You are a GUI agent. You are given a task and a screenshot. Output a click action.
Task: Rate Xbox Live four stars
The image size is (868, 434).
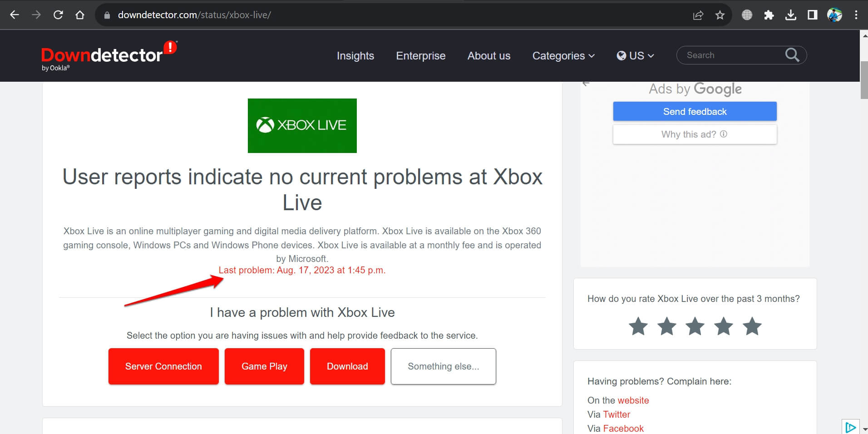click(x=724, y=326)
